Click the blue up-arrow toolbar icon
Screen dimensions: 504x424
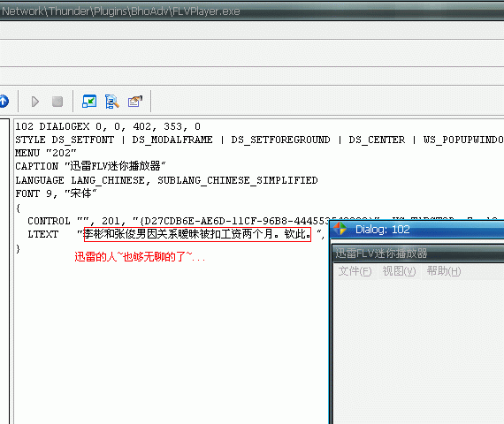(x=4, y=102)
